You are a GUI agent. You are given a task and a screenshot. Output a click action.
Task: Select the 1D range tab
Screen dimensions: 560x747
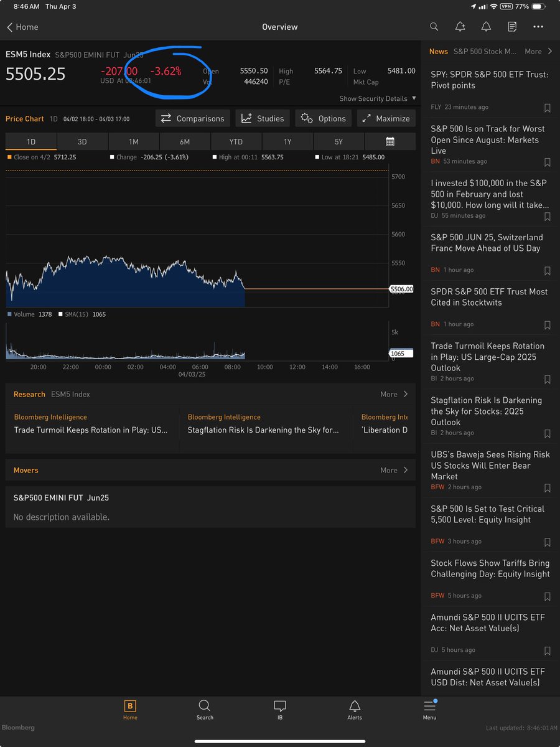point(30,141)
